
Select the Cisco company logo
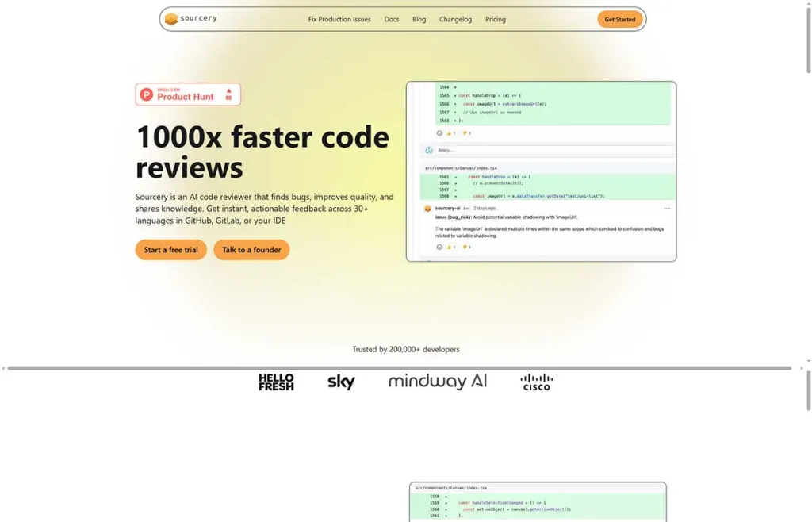pyautogui.click(x=536, y=381)
